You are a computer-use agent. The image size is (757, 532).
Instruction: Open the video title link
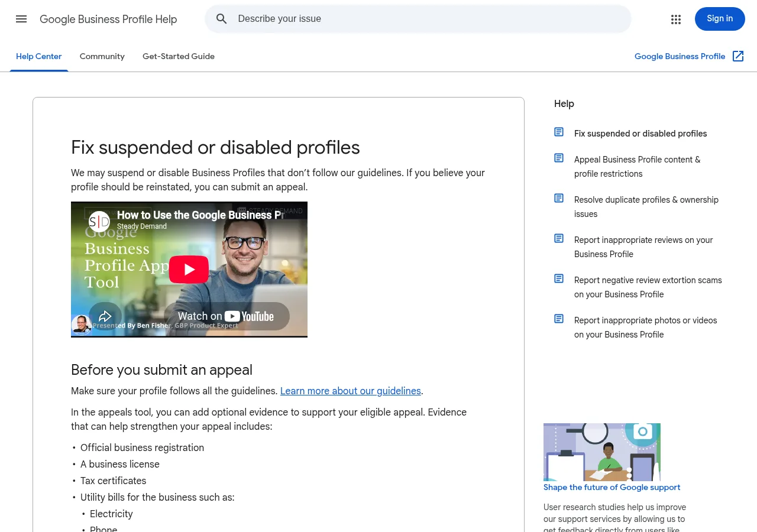pyautogui.click(x=200, y=215)
